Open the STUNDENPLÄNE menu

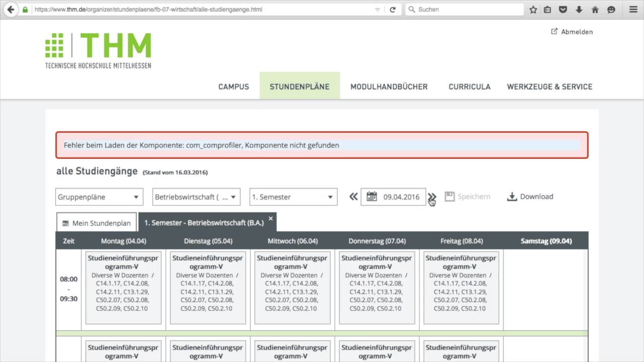pyautogui.click(x=300, y=86)
